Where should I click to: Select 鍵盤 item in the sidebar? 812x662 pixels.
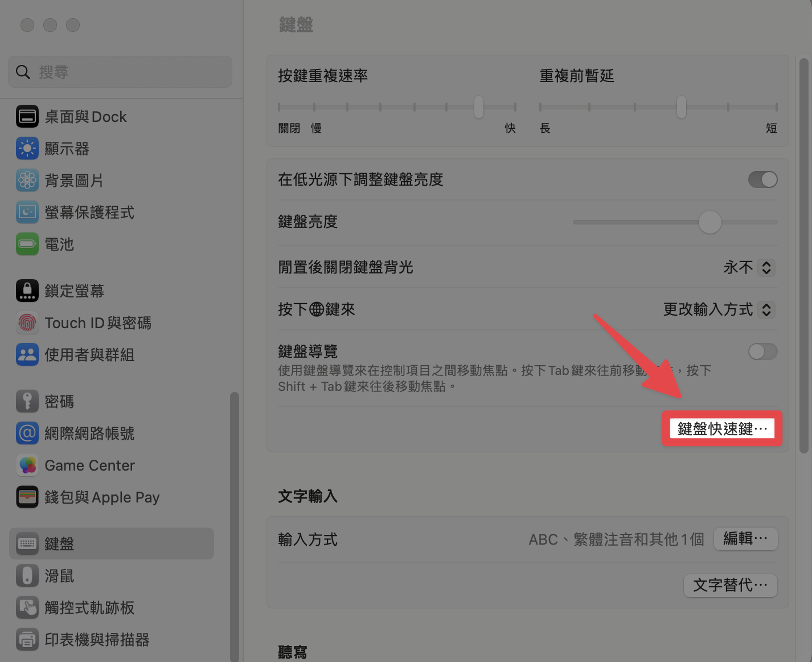(112, 544)
